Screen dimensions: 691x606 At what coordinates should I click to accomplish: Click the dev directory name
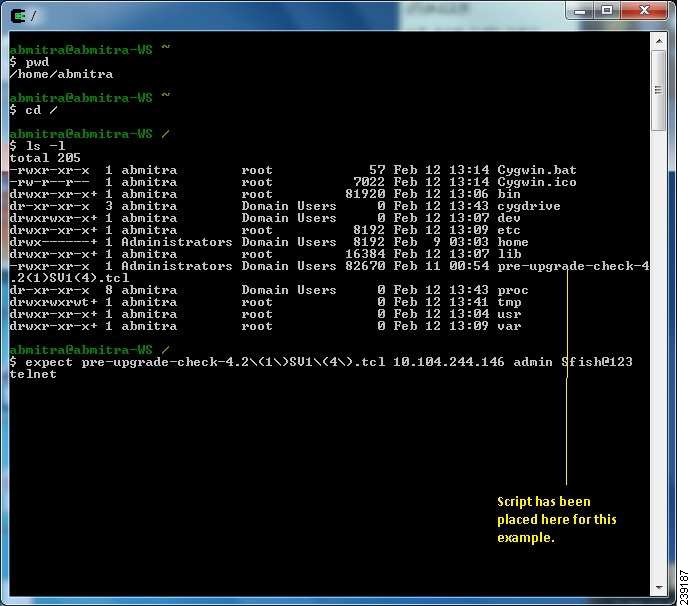click(509, 218)
